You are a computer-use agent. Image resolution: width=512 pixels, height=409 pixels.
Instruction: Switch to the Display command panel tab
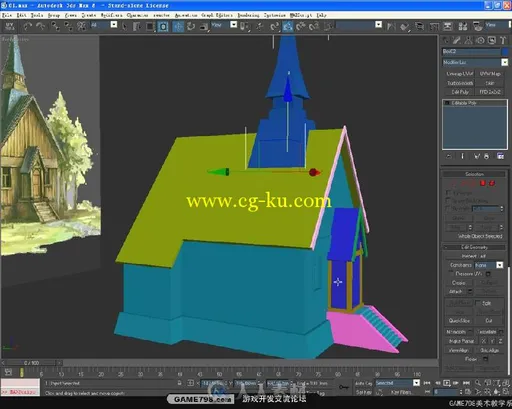tap(492, 41)
